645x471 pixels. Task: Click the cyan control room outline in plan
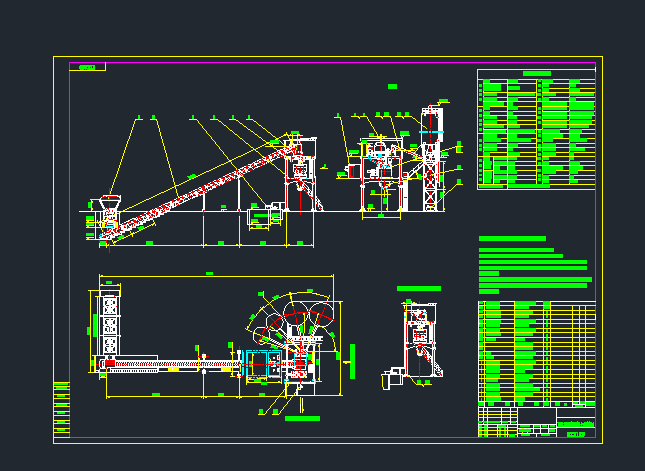coord(264,364)
